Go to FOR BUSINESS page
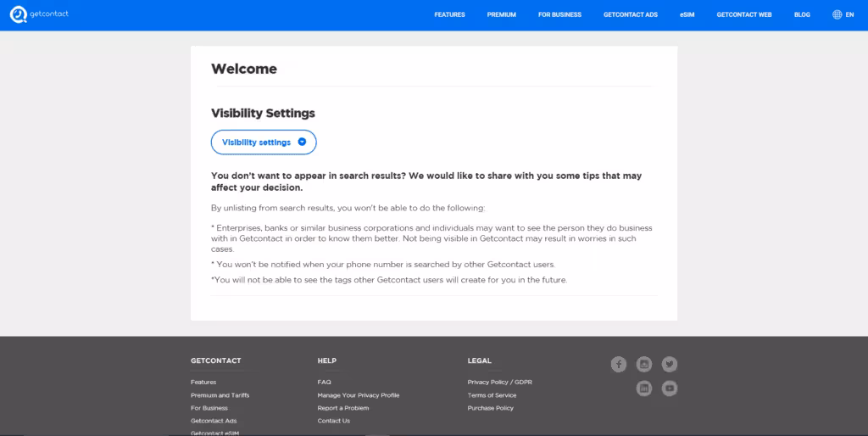 point(559,15)
